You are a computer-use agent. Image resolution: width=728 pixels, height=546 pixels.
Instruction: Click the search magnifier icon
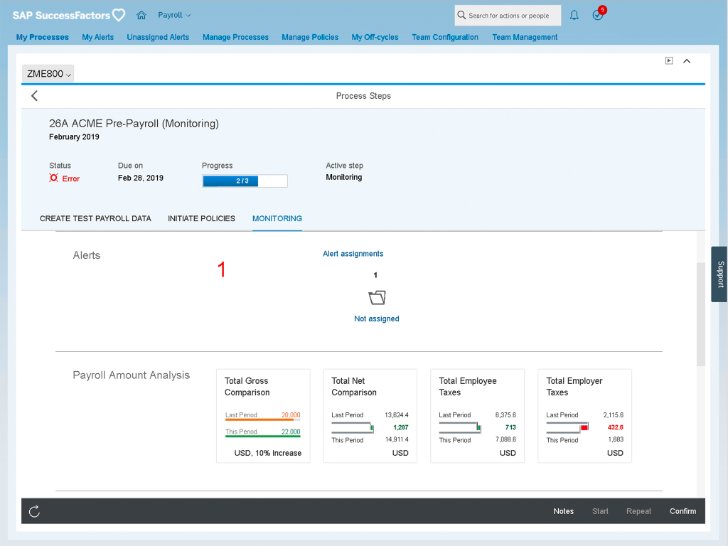[x=461, y=15]
